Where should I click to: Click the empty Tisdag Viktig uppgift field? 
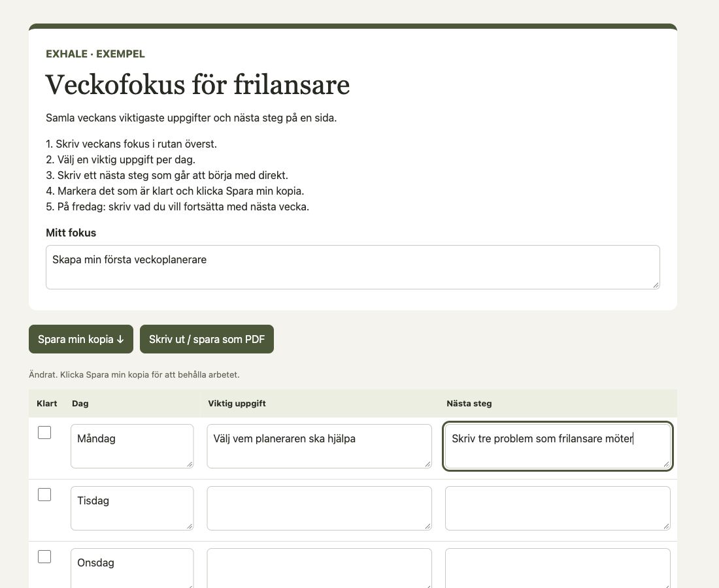[x=319, y=508]
